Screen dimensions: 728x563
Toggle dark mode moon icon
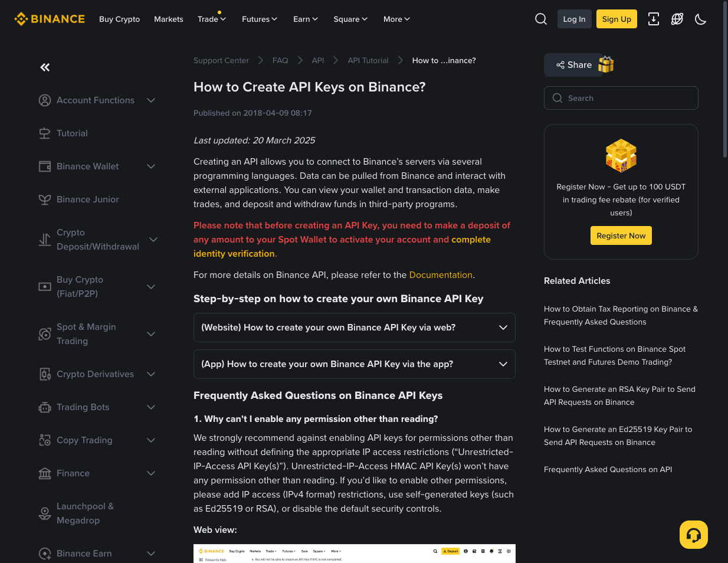coord(701,19)
